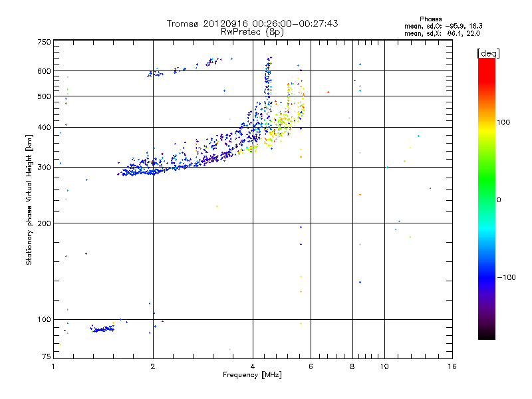Click the plot title 'Tromsø 20120916 00:26:00-00:27:43'

[x=252, y=23]
